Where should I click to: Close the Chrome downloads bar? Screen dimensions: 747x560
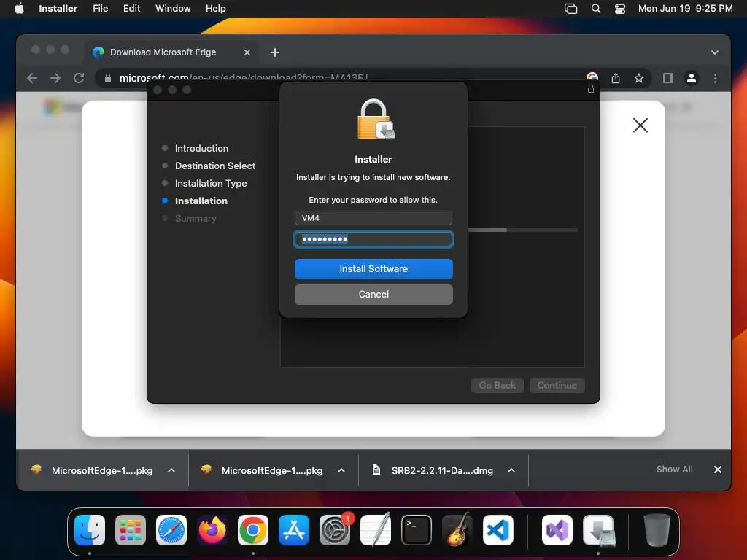click(718, 470)
